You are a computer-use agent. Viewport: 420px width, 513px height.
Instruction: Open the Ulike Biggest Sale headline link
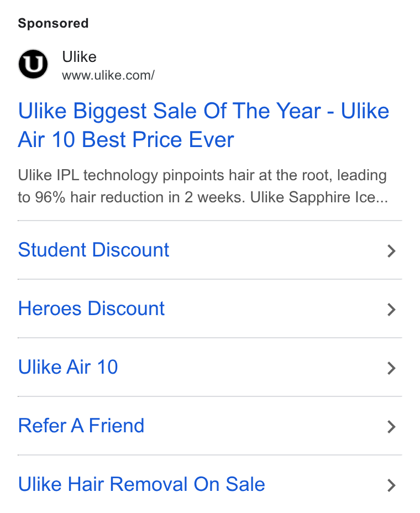[x=203, y=125]
